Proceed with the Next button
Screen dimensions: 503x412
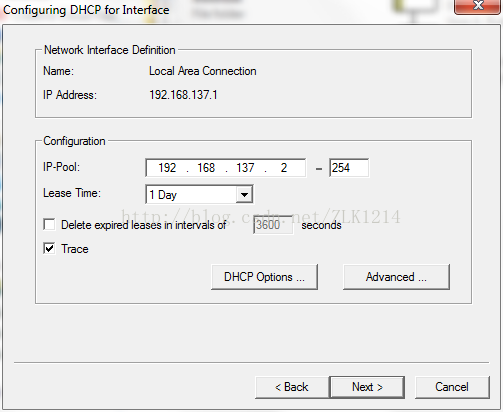click(x=367, y=387)
